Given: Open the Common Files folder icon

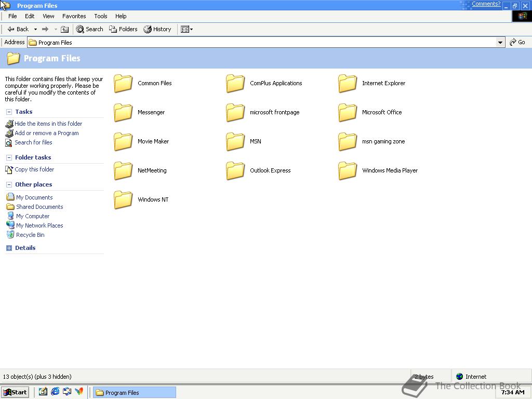Looking at the screenshot, I should click(x=123, y=84).
